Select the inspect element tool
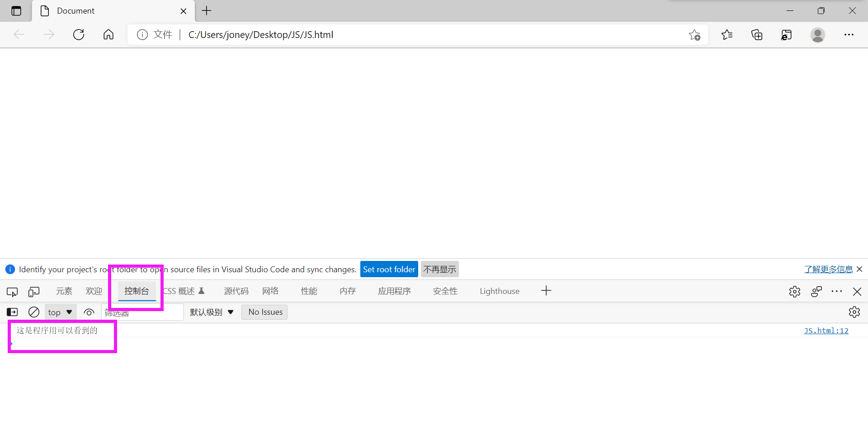 tap(12, 292)
